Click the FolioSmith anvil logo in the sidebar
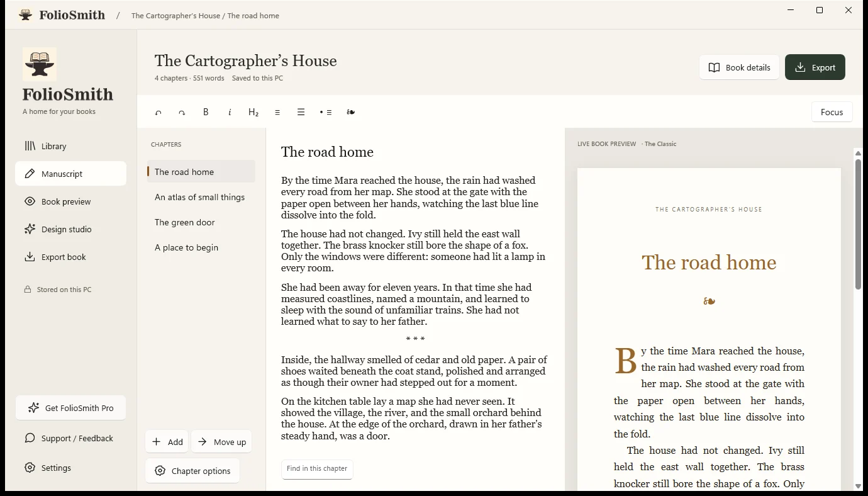The height and width of the screenshot is (496, 868). [40, 64]
